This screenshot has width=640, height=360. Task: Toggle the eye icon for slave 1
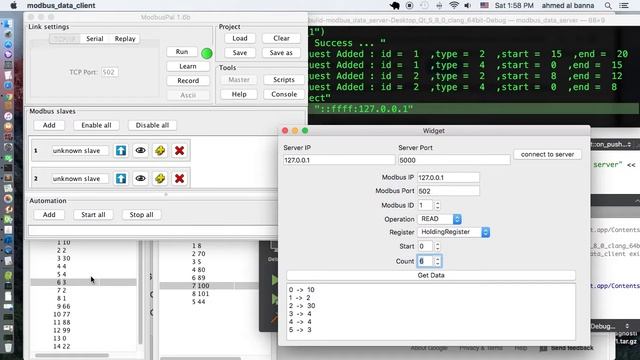(140, 151)
